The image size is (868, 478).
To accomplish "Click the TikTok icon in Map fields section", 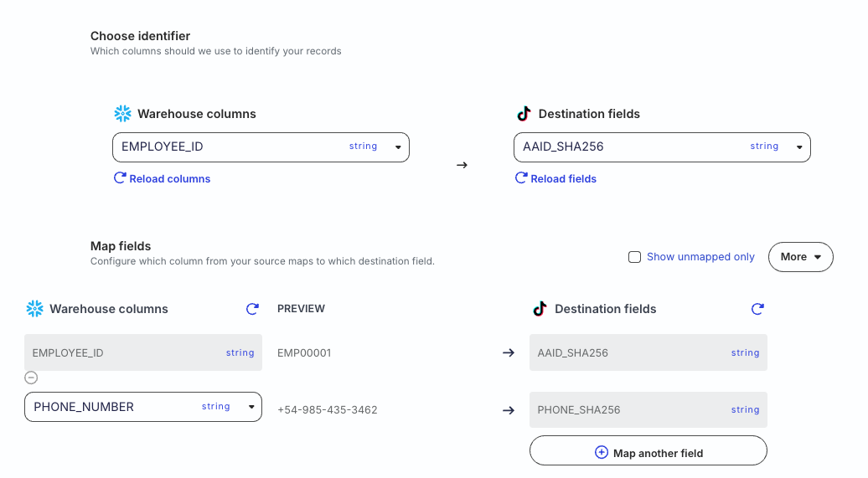I will point(540,309).
